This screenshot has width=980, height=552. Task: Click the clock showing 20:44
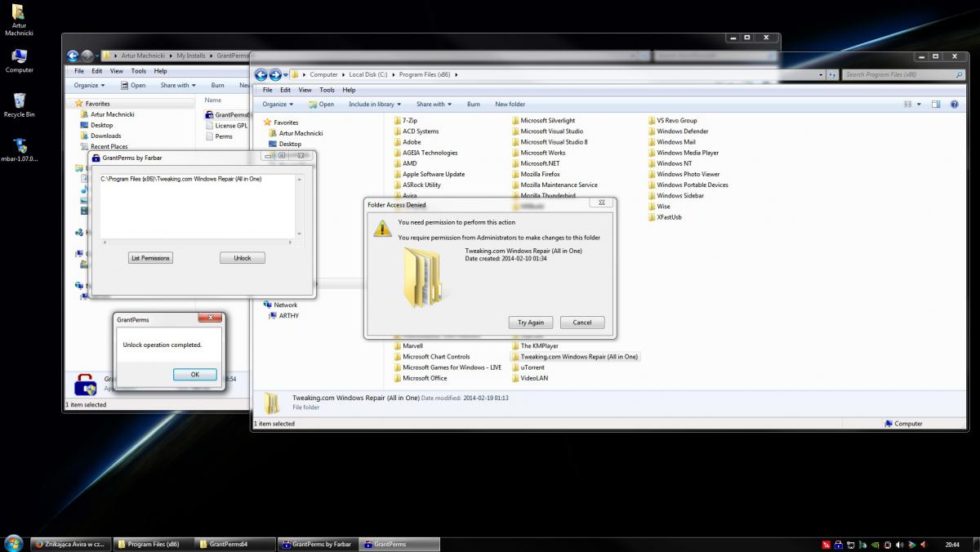(952, 544)
